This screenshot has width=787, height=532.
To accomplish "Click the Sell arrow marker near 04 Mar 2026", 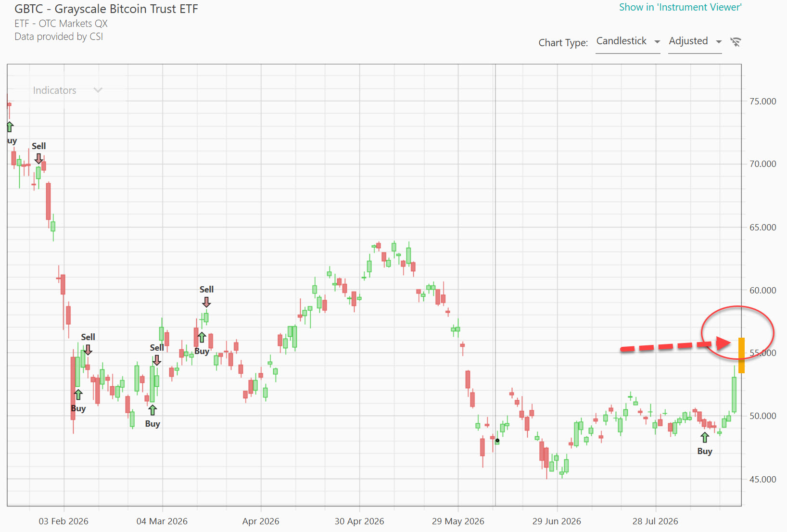I will click(x=157, y=360).
